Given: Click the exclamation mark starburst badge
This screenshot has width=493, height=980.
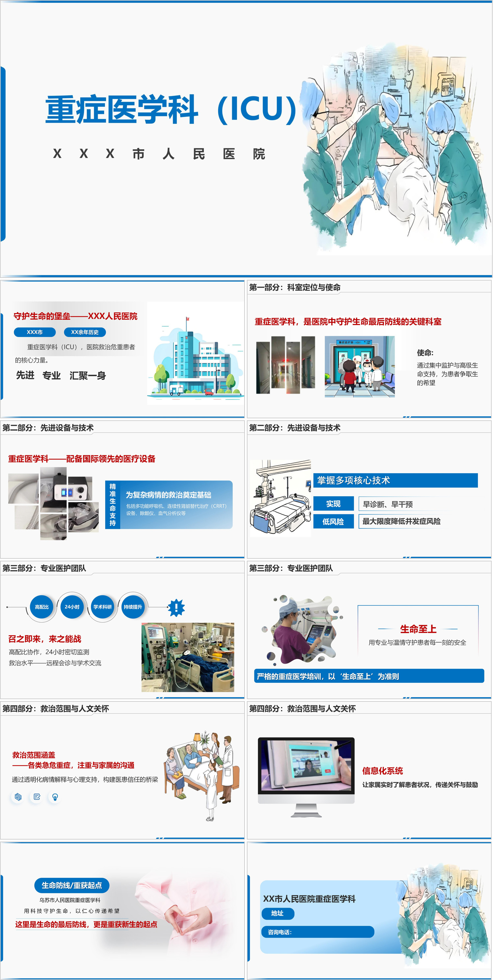Looking at the screenshot, I should (176, 607).
